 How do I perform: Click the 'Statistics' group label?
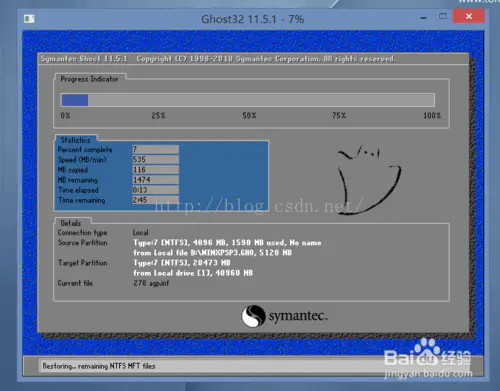tap(75, 140)
